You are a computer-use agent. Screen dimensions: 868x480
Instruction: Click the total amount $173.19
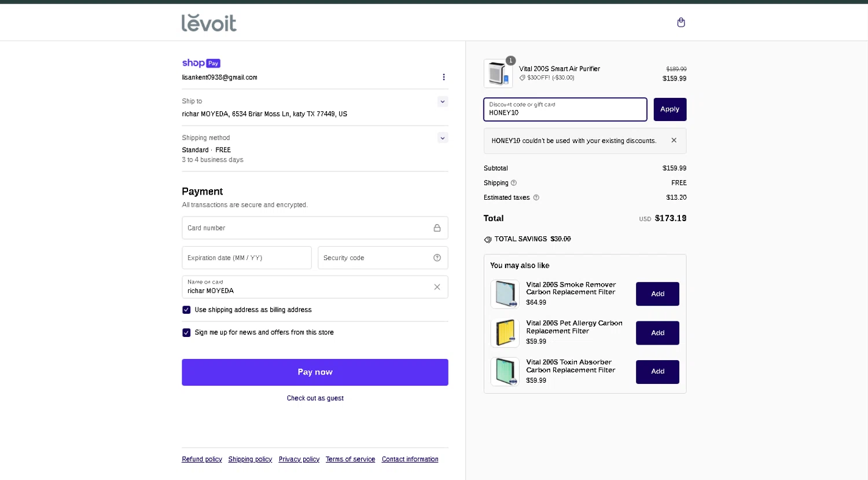[671, 218]
